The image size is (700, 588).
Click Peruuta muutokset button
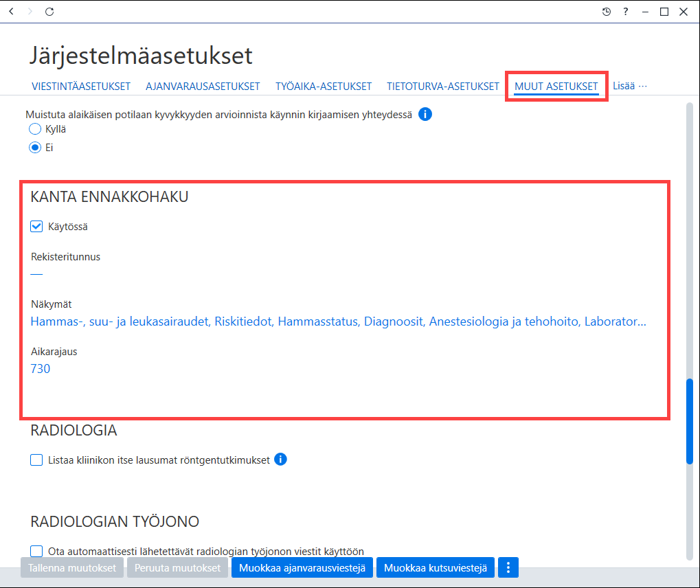point(177,567)
